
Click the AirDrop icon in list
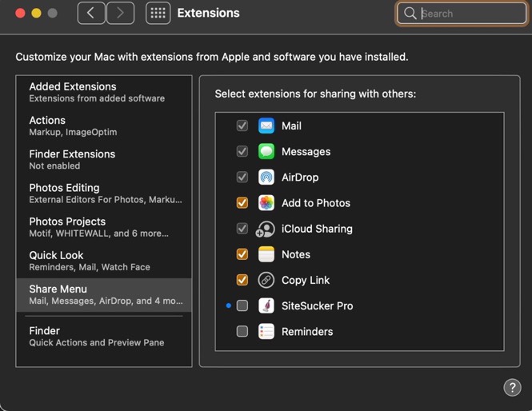(x=266, y=178)
